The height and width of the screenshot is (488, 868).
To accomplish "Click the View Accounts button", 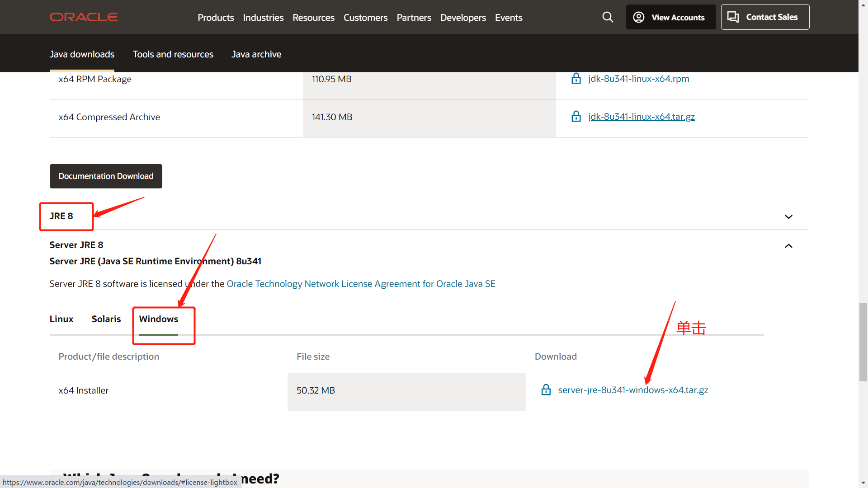I will (670, 17).
